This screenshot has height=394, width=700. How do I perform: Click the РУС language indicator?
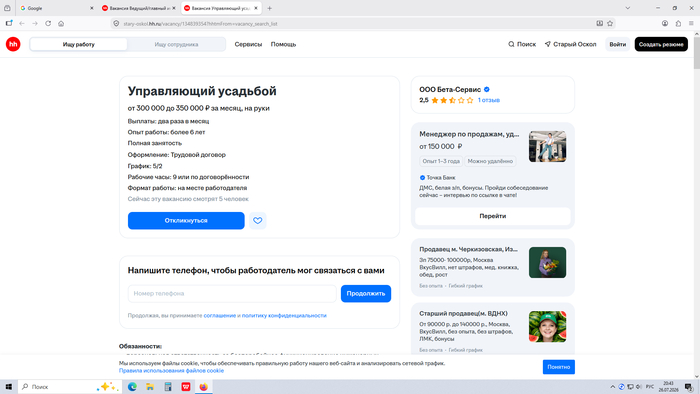[x=650, y=387]
